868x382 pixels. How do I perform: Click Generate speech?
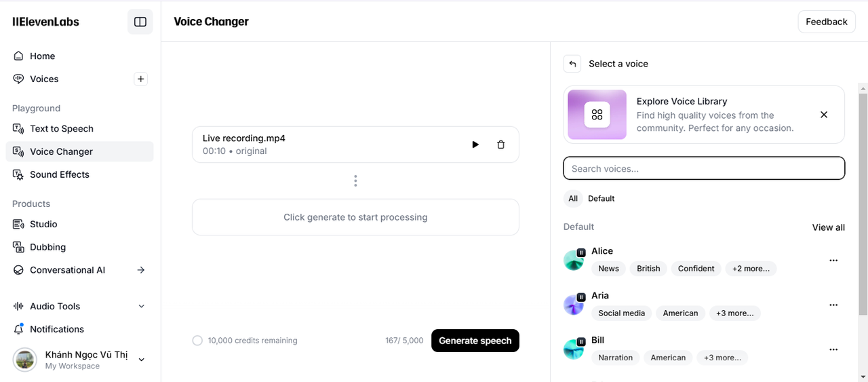(475, 341)
